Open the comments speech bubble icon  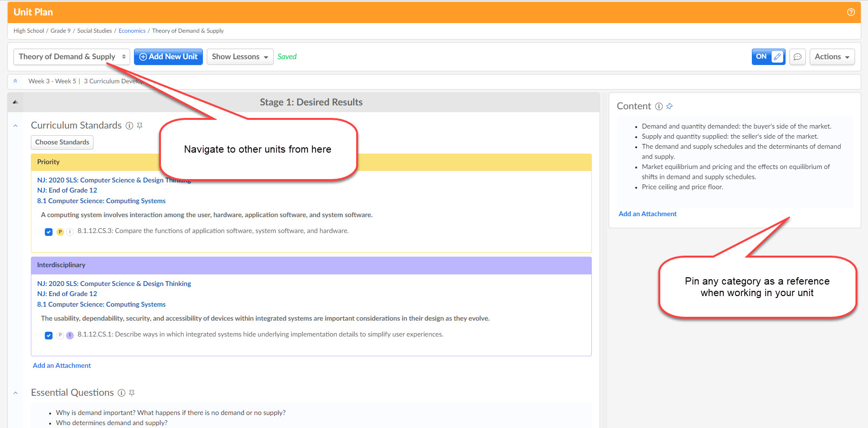click(x=798, y=57)
